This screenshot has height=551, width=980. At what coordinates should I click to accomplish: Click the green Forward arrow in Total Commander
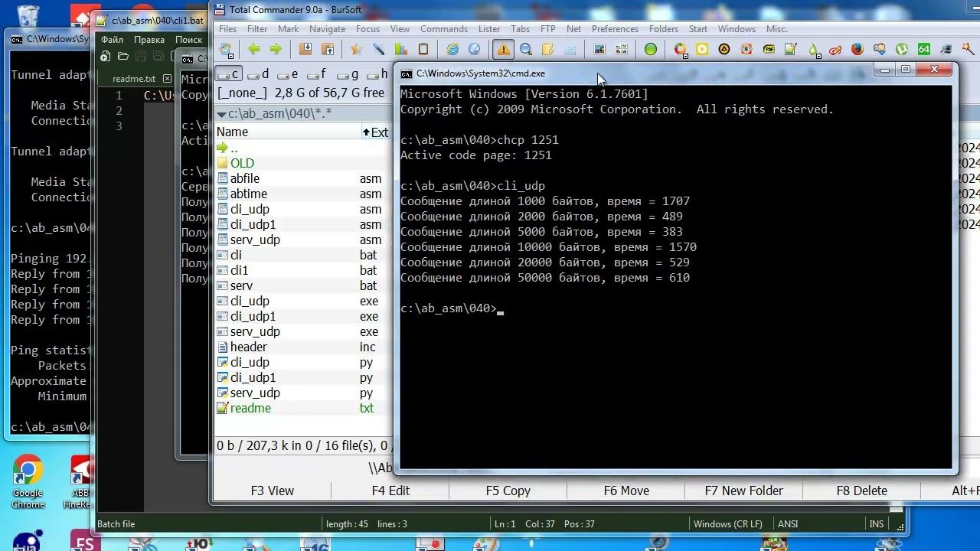coord(276,49)
